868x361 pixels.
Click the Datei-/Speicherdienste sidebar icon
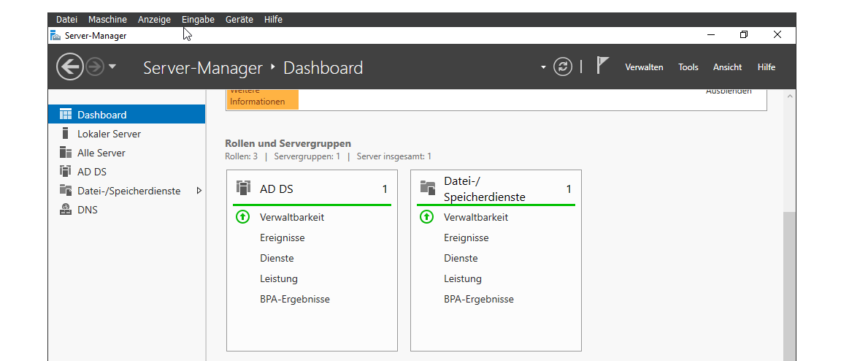[x=65, y=190]
